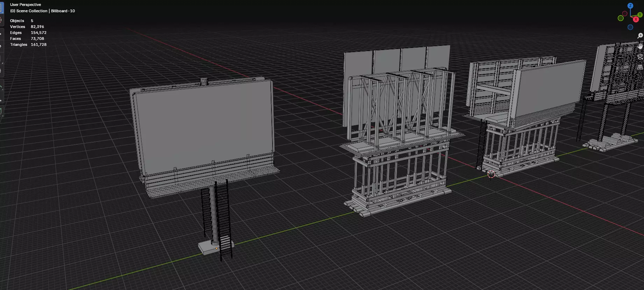The height and width of the screenshot is (290, 644).
Task: Click the green Y axis gizmo handle
Action: pos(640,15)
